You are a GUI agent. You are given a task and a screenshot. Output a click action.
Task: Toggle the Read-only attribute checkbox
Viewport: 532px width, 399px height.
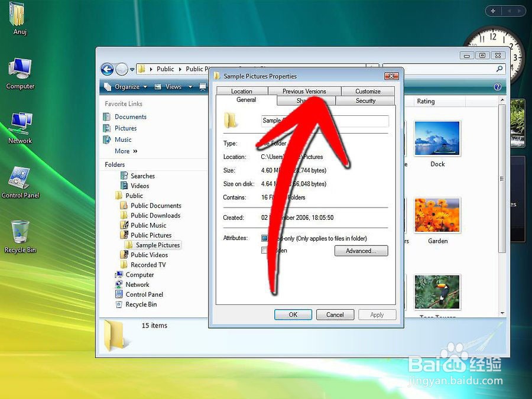coord(265,238)
